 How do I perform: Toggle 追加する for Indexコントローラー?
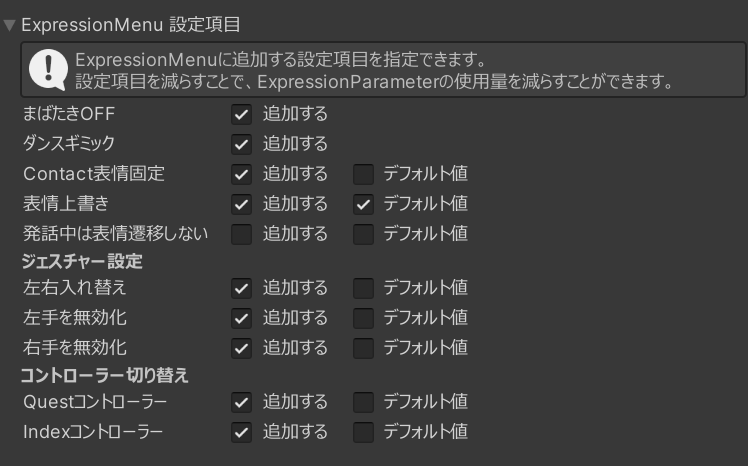point(241,432)
